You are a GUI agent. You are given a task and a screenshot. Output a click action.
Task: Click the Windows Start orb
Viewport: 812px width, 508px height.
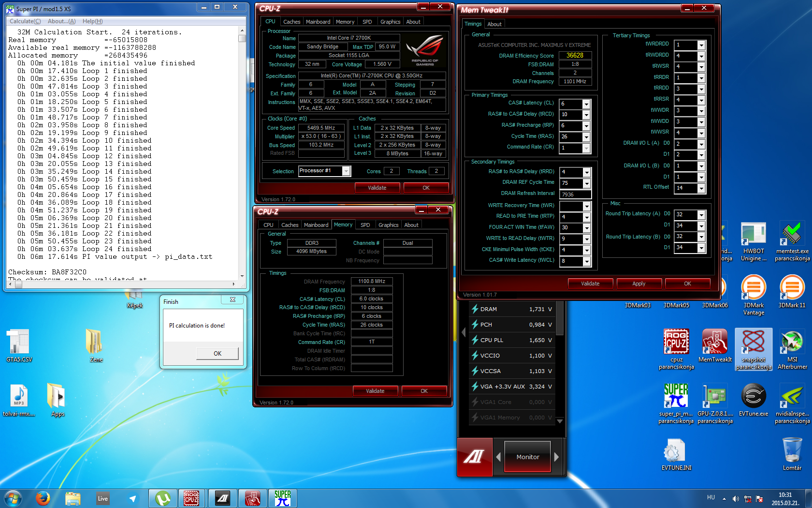13,498
